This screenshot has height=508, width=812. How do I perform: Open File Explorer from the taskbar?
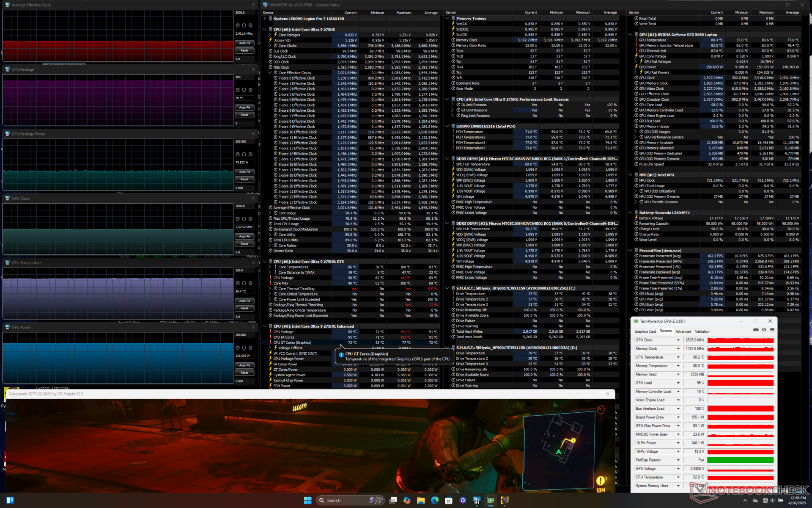pos(421,500)
